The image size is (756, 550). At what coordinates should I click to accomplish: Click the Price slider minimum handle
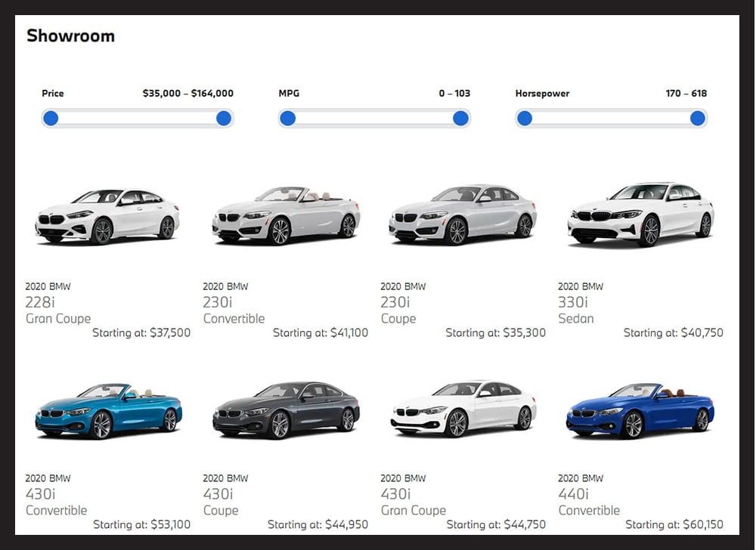51,118
